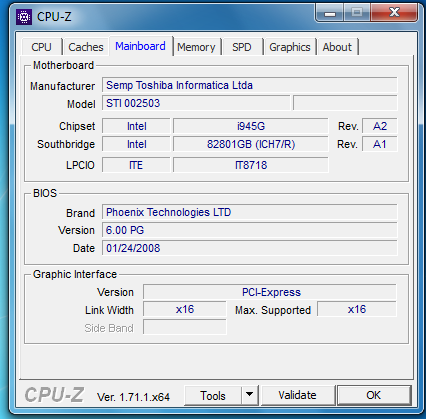Click the CPU-Z logo at bottom
426x419 pixels.
[54, 395]
